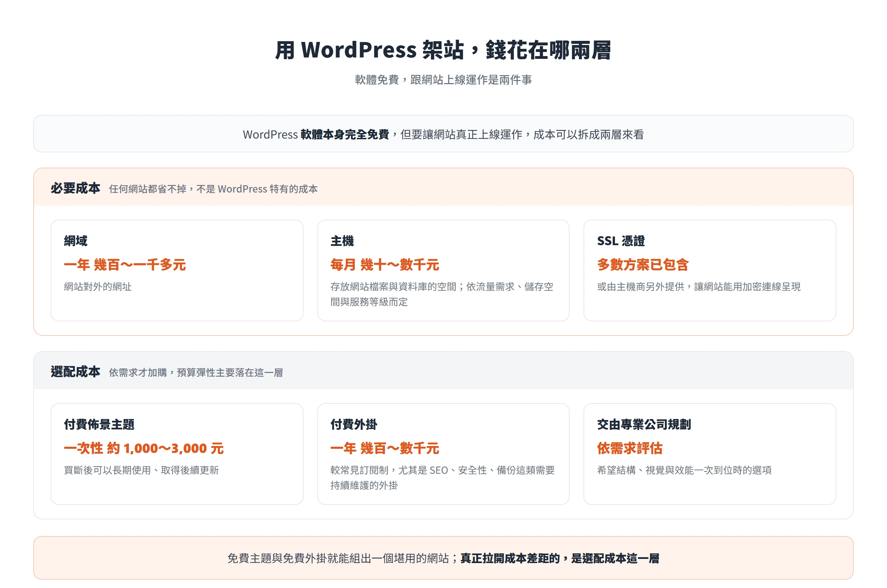Click the SSL 憑證 card title
Viewport: 887px width, 588px height.
pyautogui.click(x=621, y=241)
